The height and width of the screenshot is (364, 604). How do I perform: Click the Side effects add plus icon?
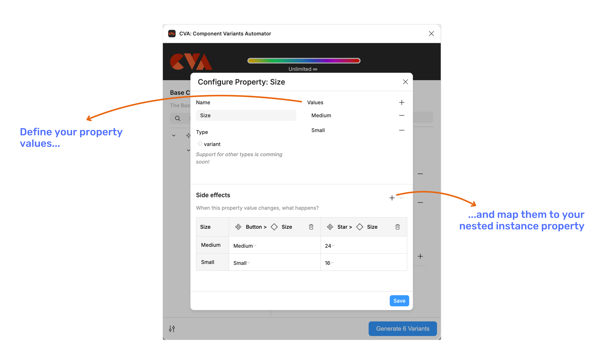(x=392, y=198)
